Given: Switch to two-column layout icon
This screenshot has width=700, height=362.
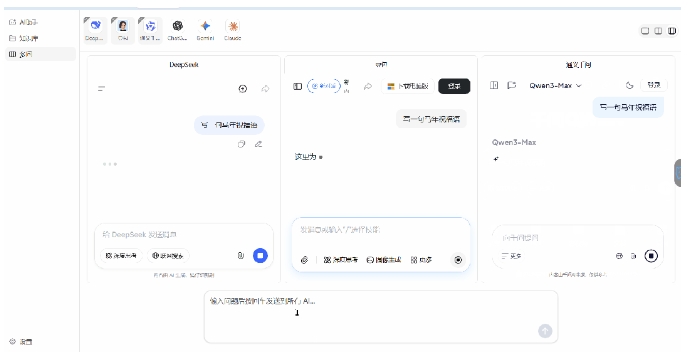Looking at the screenshot, I should click(x=658, y=31).
